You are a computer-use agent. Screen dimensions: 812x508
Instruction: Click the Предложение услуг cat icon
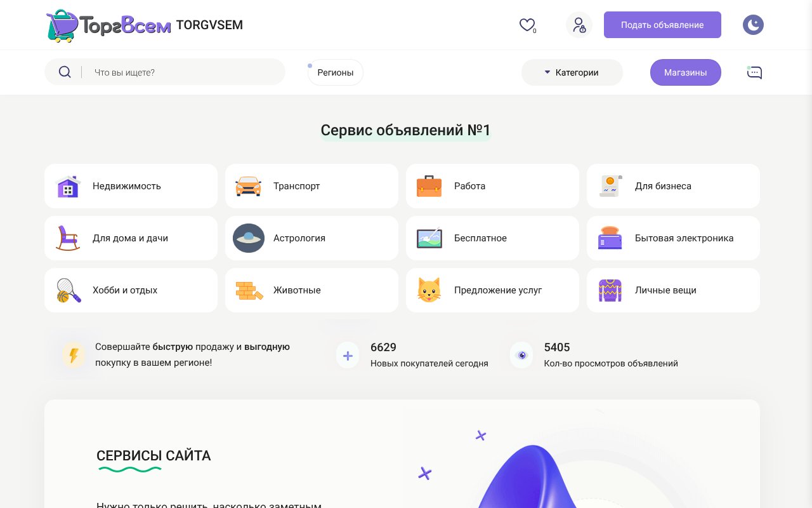429,290
